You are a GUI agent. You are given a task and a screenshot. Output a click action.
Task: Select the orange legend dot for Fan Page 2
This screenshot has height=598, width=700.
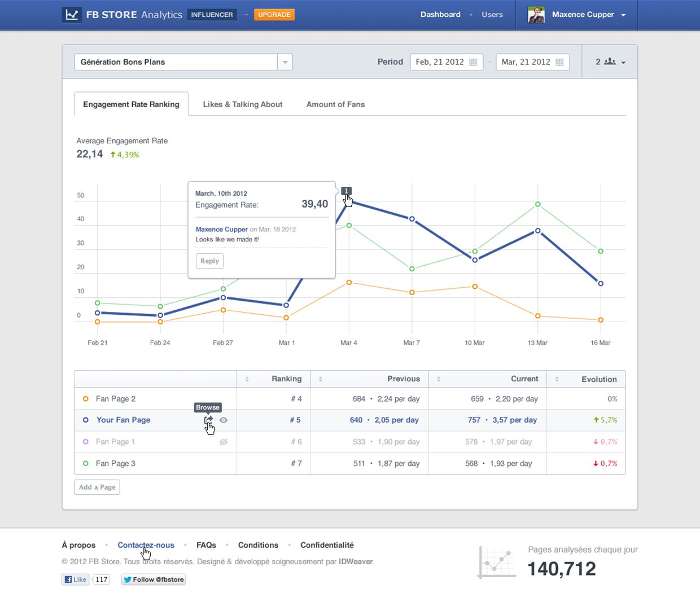point(85,398)
